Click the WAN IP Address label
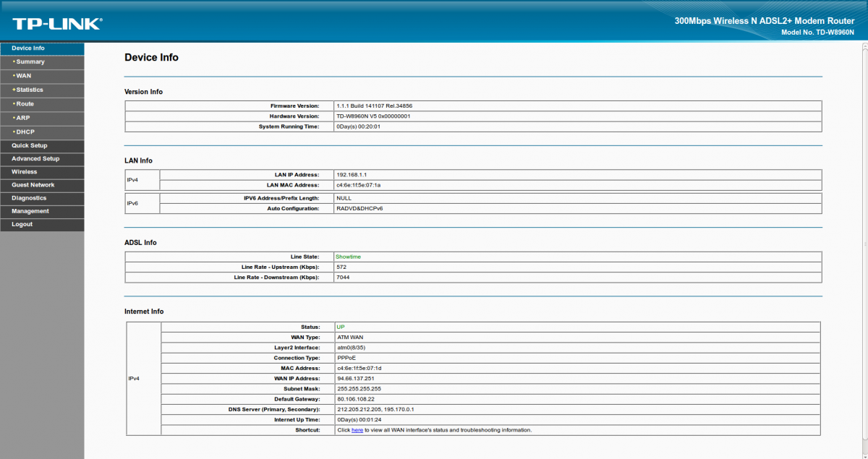The height and width of the screenshot is (459, 868). 297,379
